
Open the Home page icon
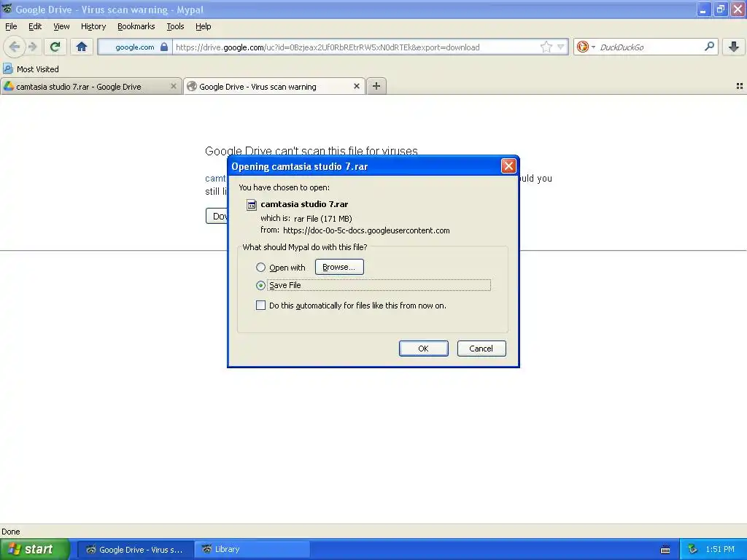coord(82,47)
